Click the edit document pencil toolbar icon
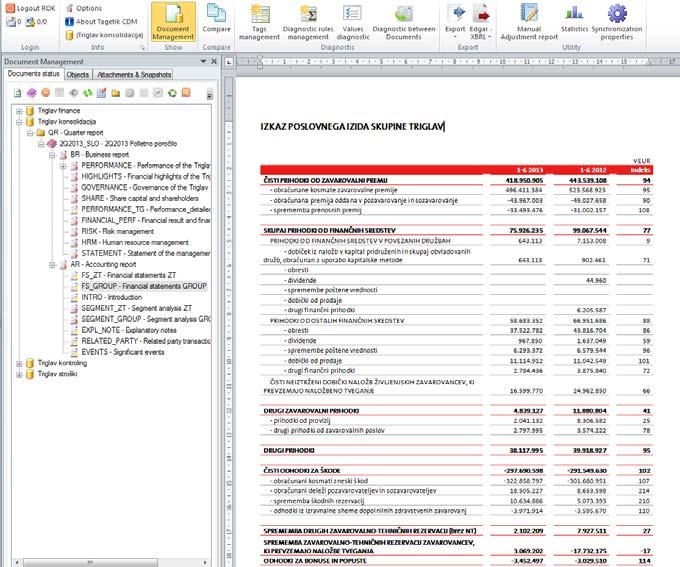This screenshot has width=680, height=567. coord(101,93)
